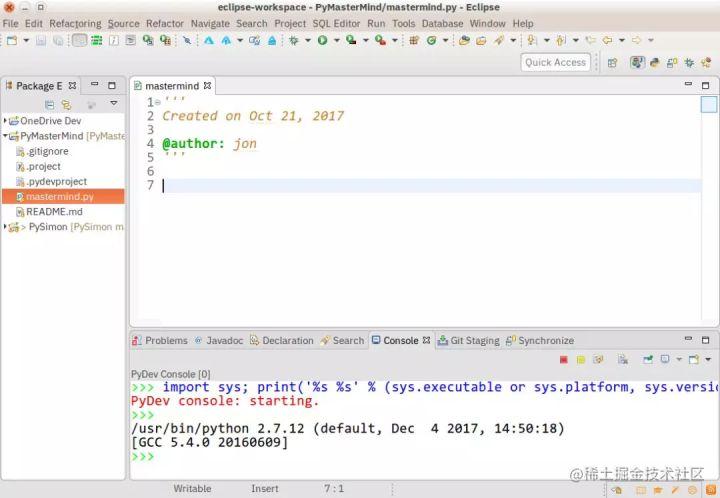Click the red Terminate console button
This screenshot has height=498, width=720.
tap(564, 360)
